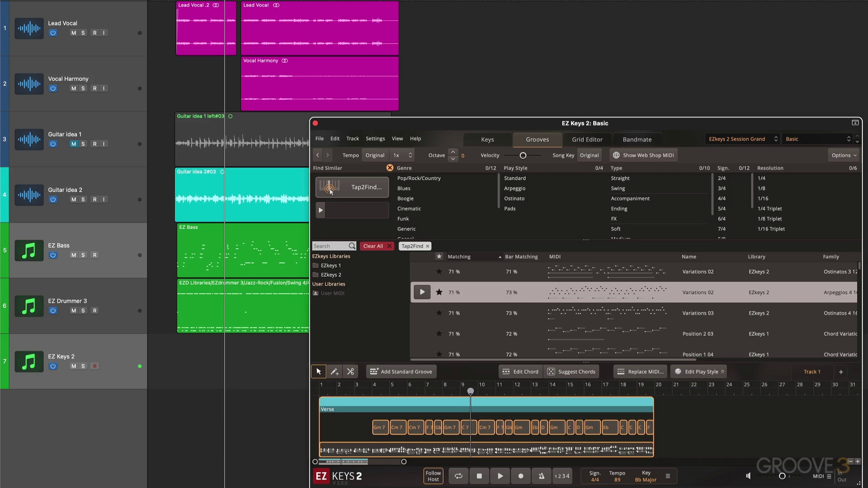Screen dimensions: 868x488
Task: Toggle Follow Host button
Action: (433, 476)
